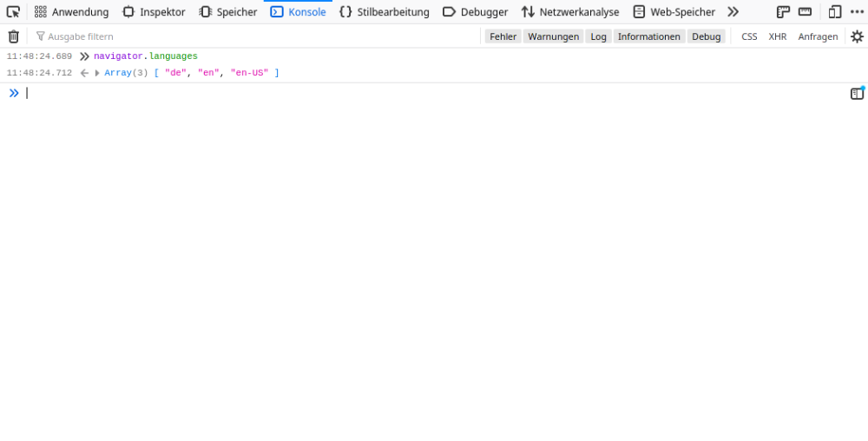Enable the CSS filter button
The width and height of the screenshot is (868, 441).
coord(749,36)
